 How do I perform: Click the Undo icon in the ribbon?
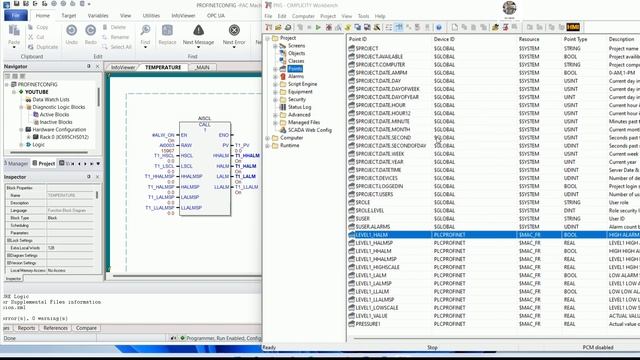(x=71, y=30)
